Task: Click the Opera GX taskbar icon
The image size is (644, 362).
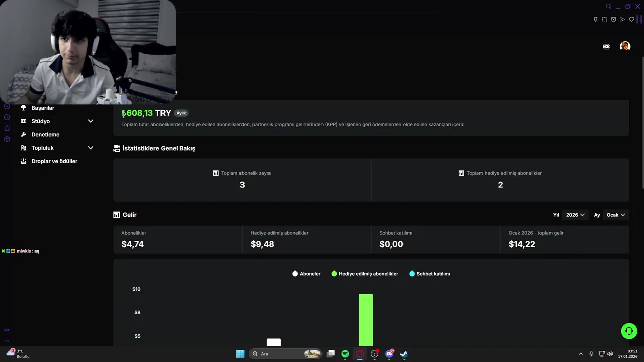Action: 360,354
